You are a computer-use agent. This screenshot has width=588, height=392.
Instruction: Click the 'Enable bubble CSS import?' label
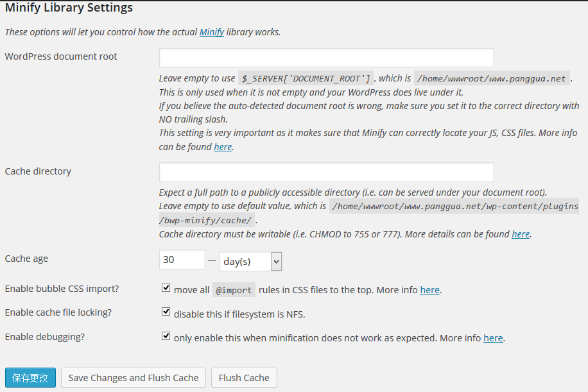pyautogui.click(x=62, y=289)
